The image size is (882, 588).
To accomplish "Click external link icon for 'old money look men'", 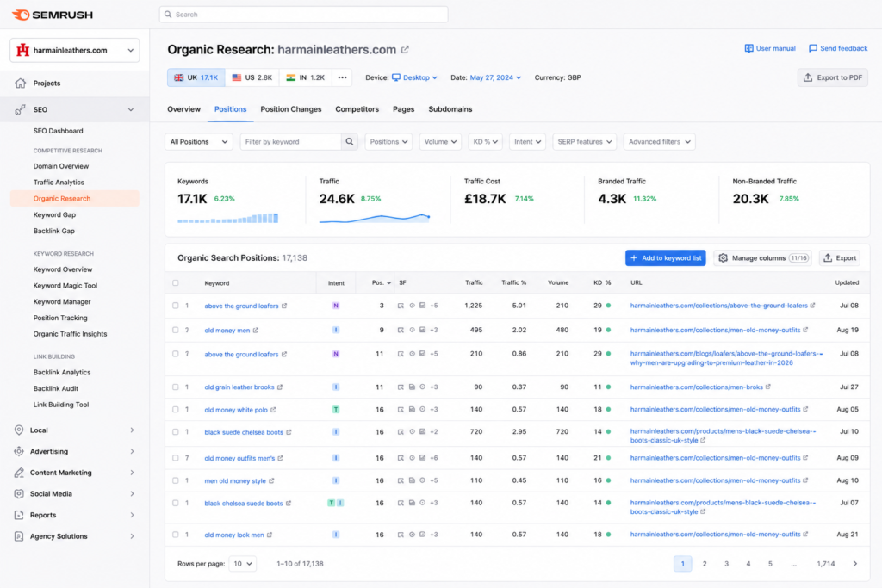I will coord(270,535).
